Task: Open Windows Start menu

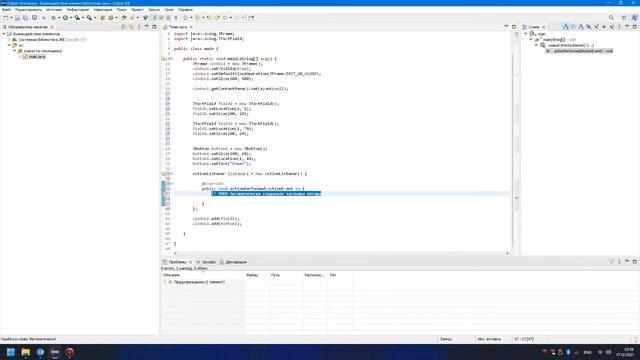Action: tap(11, 352)
